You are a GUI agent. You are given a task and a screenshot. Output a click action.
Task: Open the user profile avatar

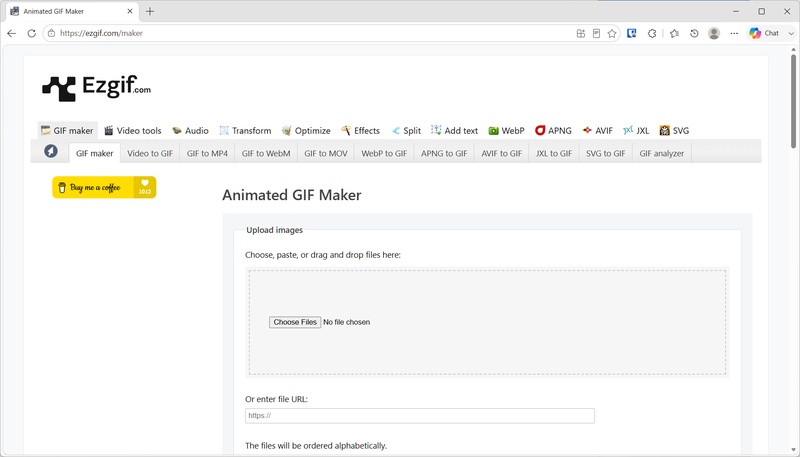pyautogui.click(x=714, y=33)
